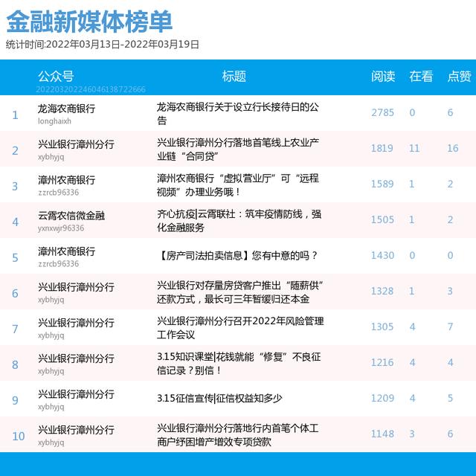Click the 点赞 value 7 in the 1305 row
The width and height of the screenshot is (476, 476).
tap(450, 327)
